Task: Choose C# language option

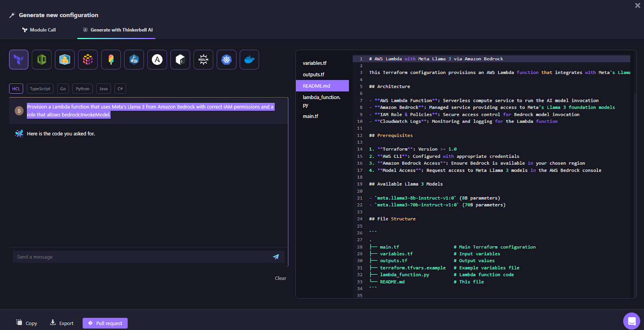Action: [x=120, y=89]
